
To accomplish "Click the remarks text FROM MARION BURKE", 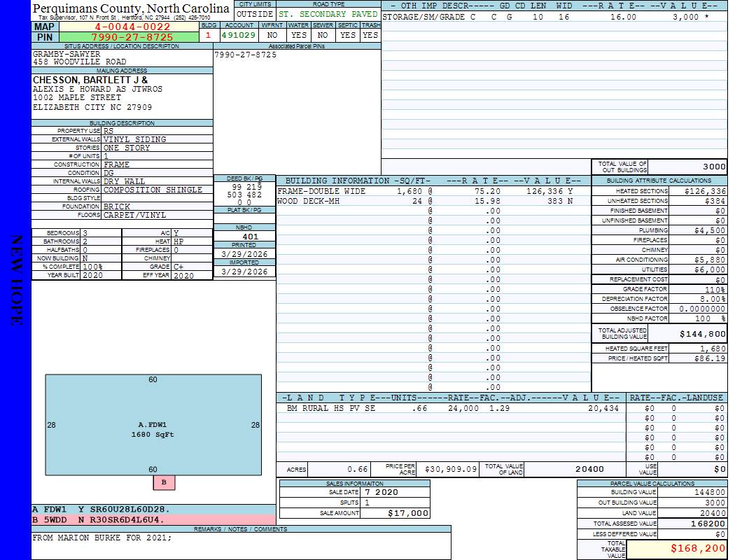I will click(102, 538).
